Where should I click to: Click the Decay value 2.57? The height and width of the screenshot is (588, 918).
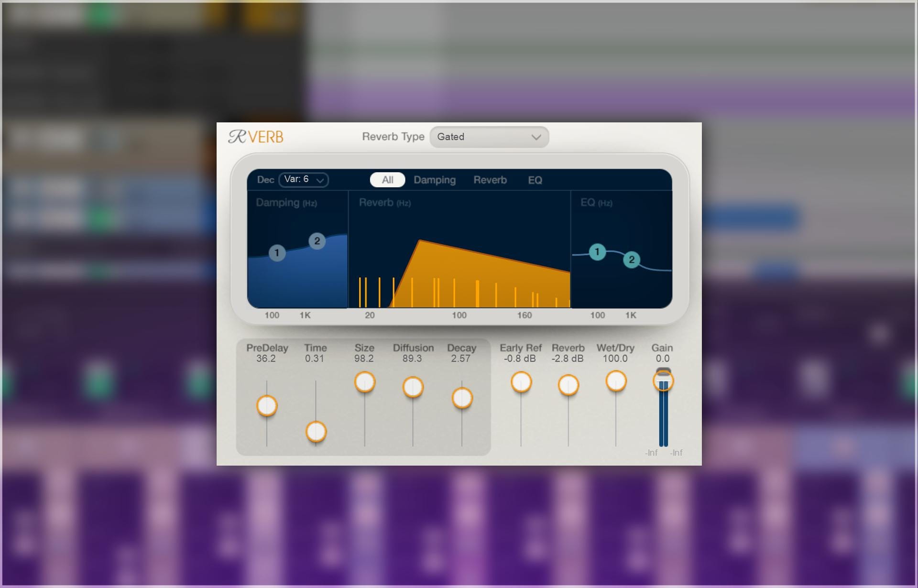click(x=461, y=359)
